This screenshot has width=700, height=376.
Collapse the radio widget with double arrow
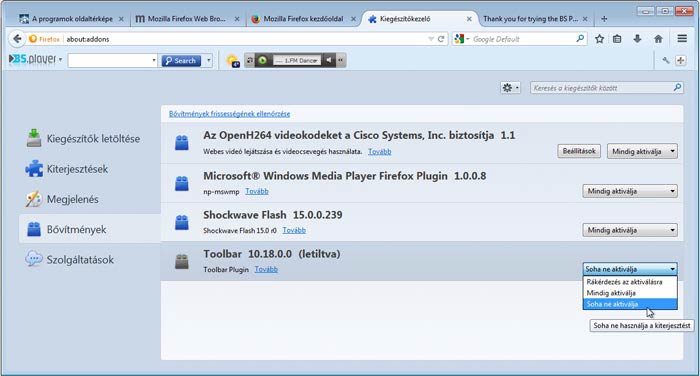341,60
